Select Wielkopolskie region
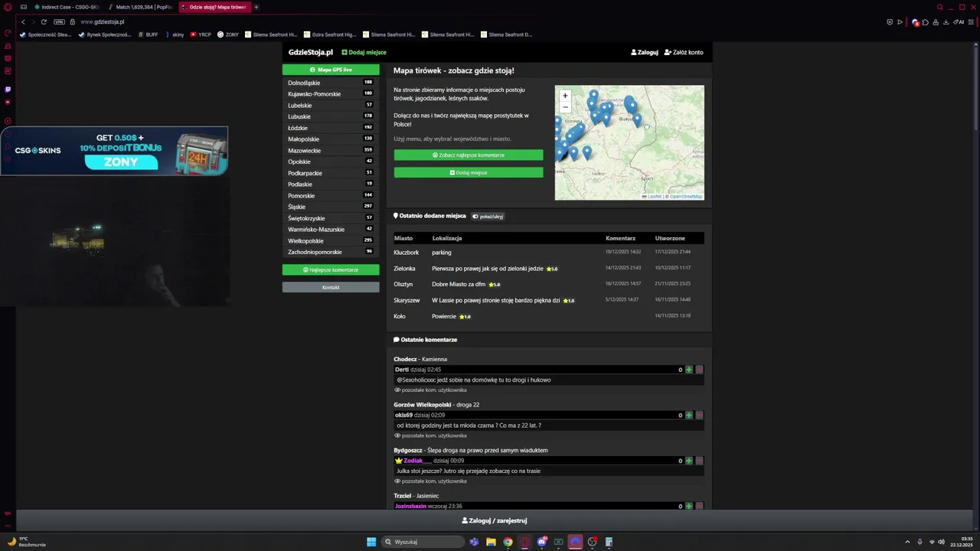This screenshot has height=551, width=980. (331, 240)
